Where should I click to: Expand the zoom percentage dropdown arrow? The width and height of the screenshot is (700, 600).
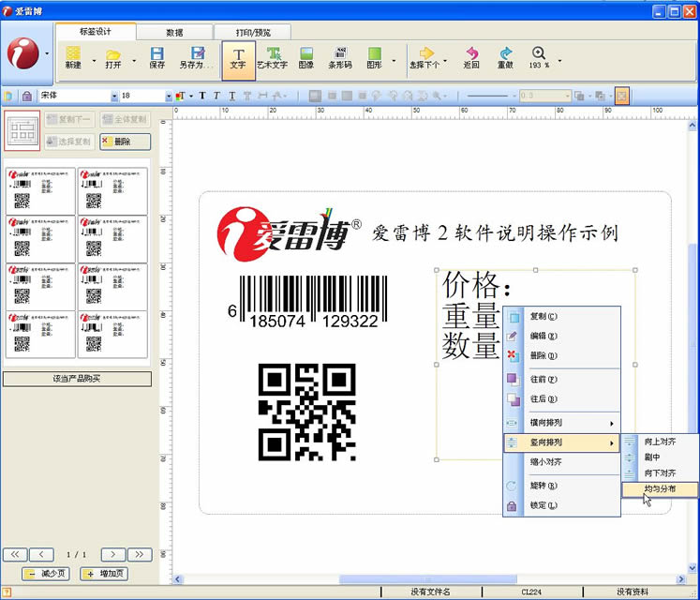[559, 60]
